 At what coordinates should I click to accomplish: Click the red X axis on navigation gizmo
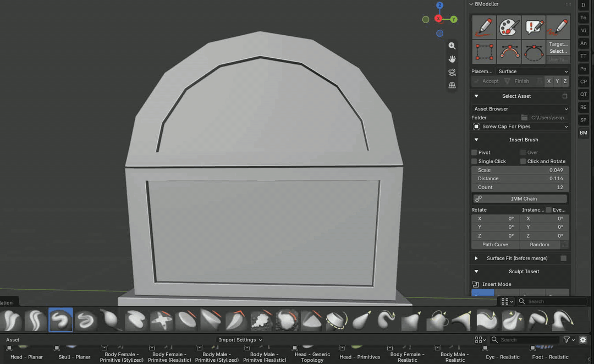(439, 19)
